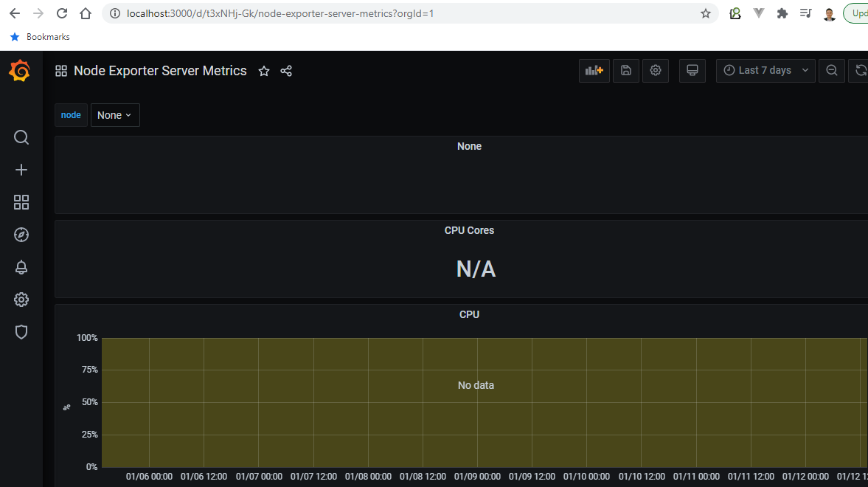
Task: Open the Bookmarks folder in bookmarks bar
Action: click(x=40, y=37)
